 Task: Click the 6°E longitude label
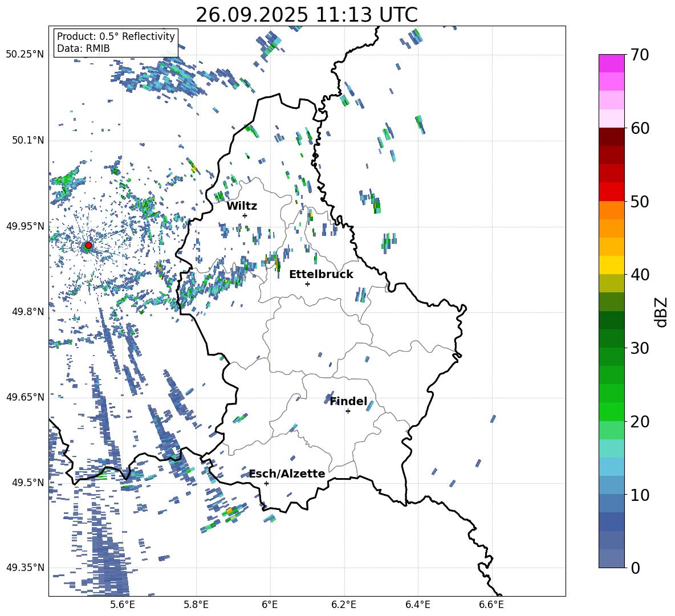point(270,605)
